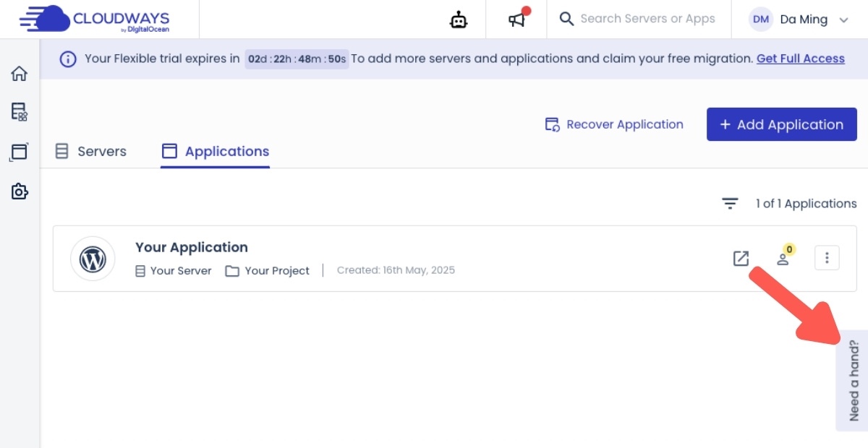Image resolution: width=868 pixels, height=448 pixels.
Task: Expand the Da Ming account menu
Action: coord(799,20)
